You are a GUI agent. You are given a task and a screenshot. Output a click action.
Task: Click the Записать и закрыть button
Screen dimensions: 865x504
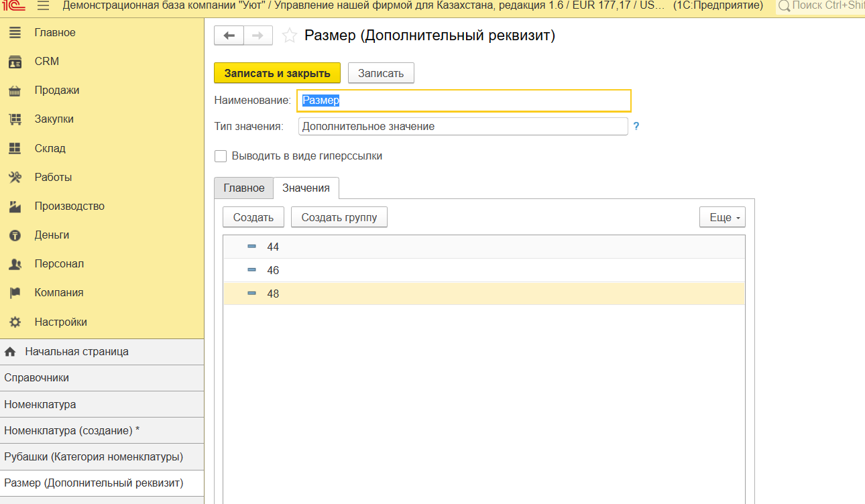click(x=277, y=73)
